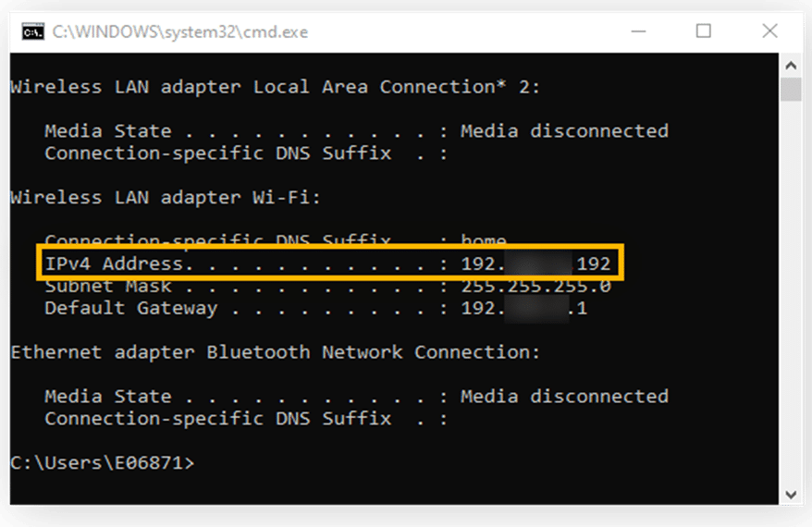Click the scrollbar down arrow
The height and width of the screenshot is (527, 812).
point(791,494)
